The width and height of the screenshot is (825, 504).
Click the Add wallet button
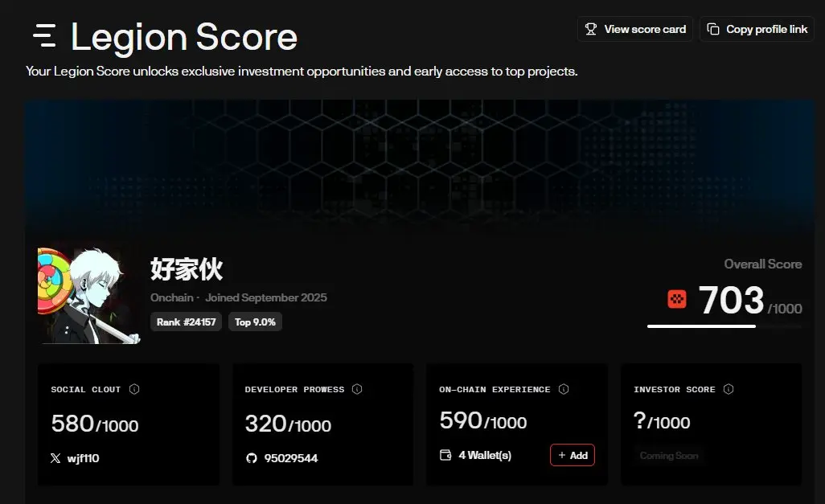pos(573,455)
